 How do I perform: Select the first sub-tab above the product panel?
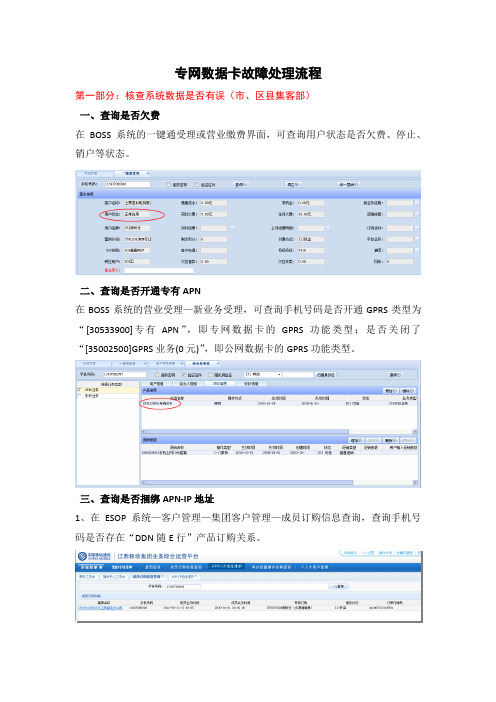(157, 384)
